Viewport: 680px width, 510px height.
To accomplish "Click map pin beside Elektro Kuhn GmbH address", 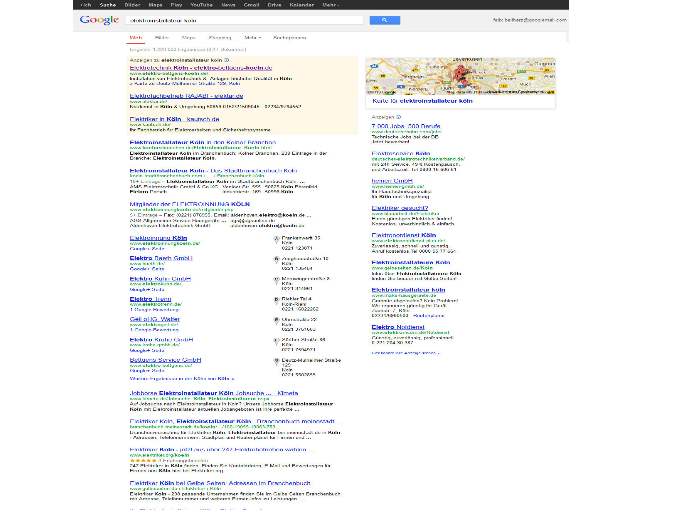I will pos(276,280).
